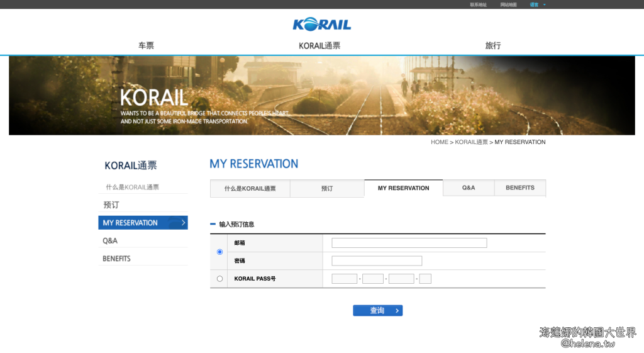Go to HOME in the breadcrumb
The height and width of the screenshot is (353, 644).
coord(439,142)
